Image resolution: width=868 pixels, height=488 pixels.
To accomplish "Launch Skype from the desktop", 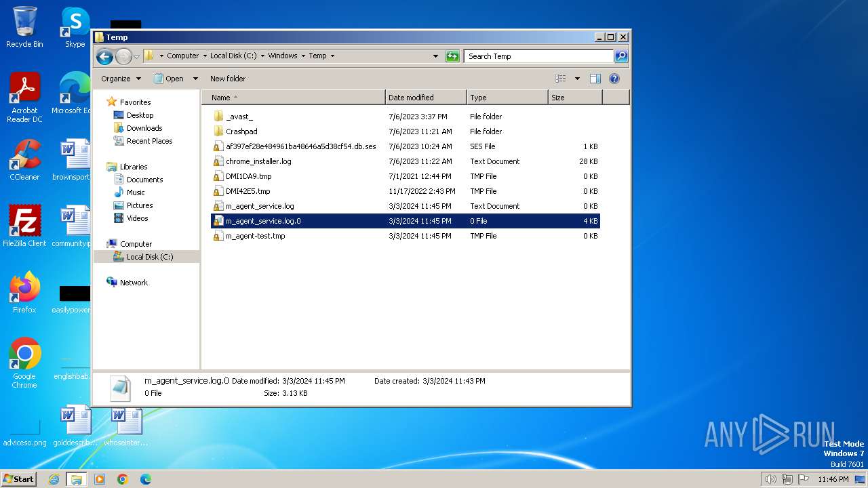I will coord(75,27).
